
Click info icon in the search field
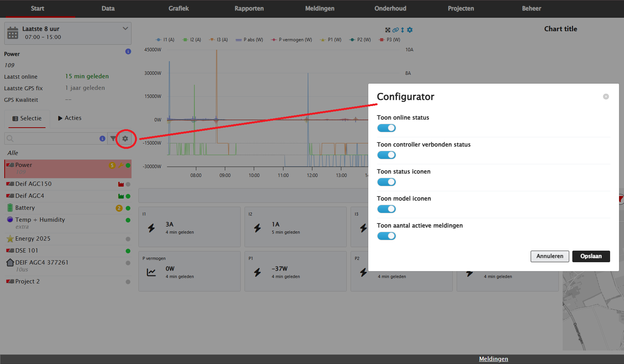pos(102,138)
